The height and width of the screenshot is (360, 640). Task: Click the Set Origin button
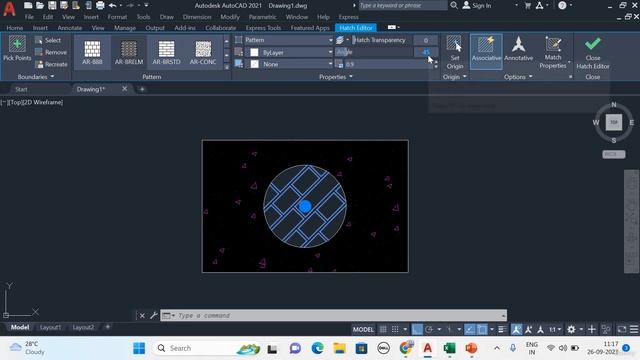(454, 52)
